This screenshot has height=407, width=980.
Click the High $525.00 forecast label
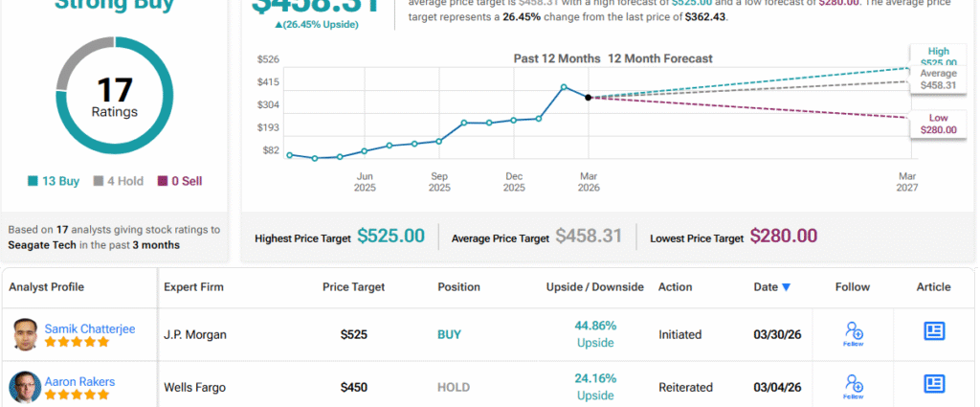937,57
